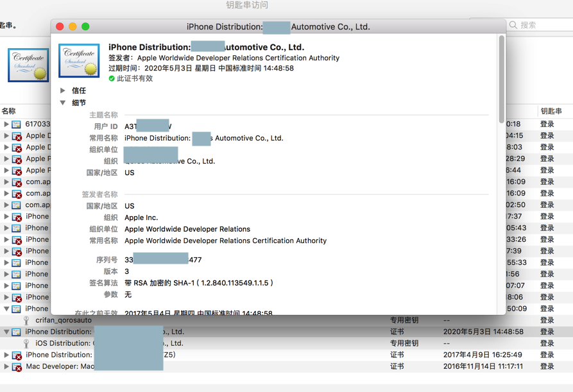Click key icon beside iOS Distribution
The width and height of the screenshot is (573, 392).
26,343
